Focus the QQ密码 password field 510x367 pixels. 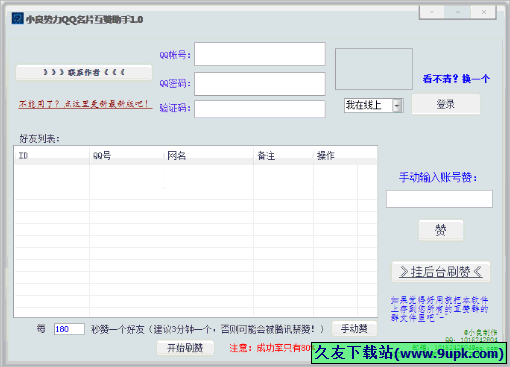[260, 84]
